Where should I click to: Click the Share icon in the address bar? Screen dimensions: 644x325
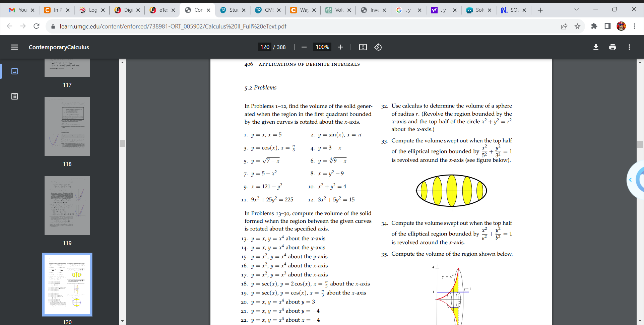[x=564, y=26]
